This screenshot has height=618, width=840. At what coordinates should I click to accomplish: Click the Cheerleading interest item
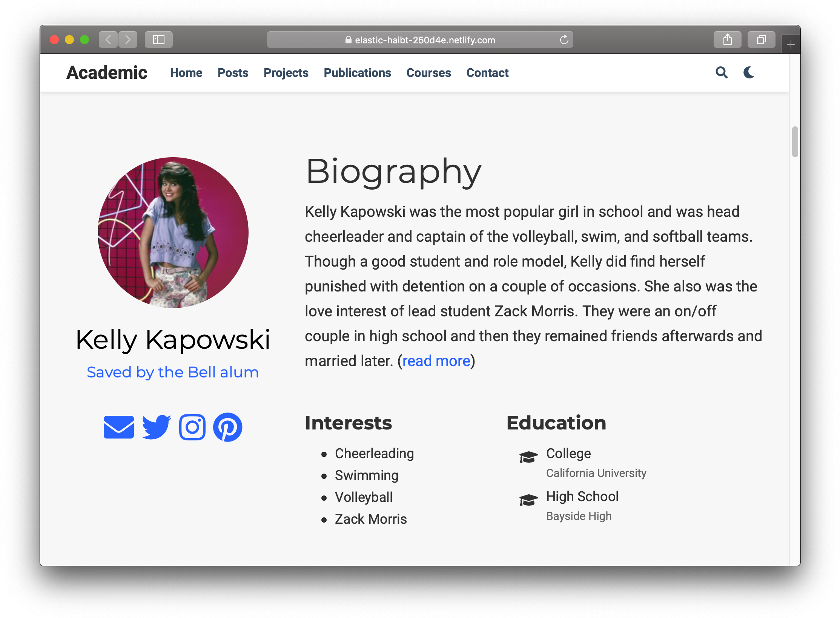pyautogui.click(x=374, y=454)
